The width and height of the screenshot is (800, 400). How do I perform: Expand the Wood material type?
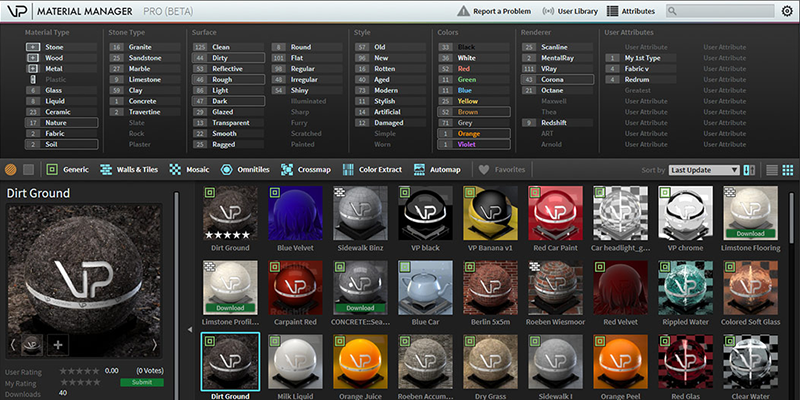(32, 58)
